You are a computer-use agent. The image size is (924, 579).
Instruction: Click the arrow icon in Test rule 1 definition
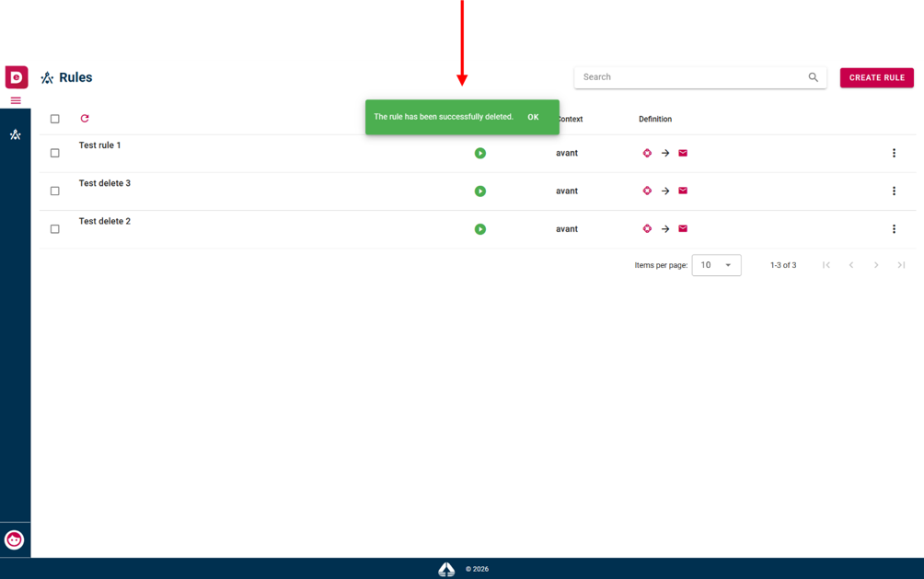[x=665, y=154]
